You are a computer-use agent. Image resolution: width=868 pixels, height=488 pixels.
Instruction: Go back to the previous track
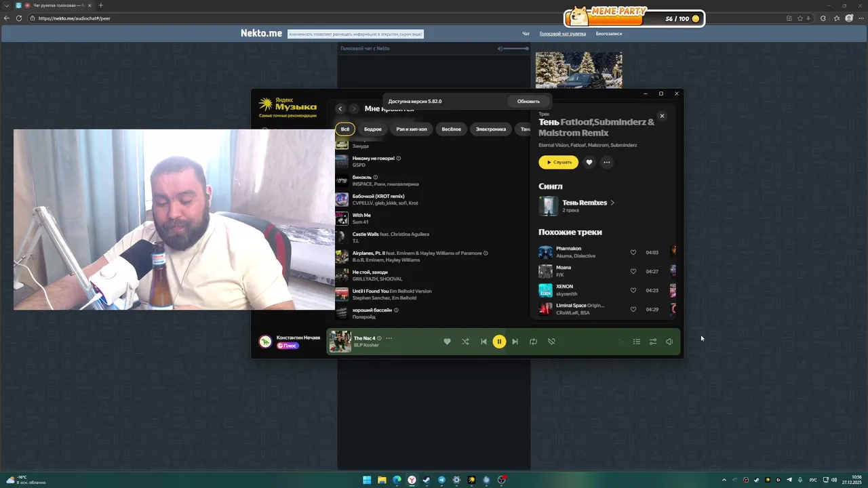[484, 342]
